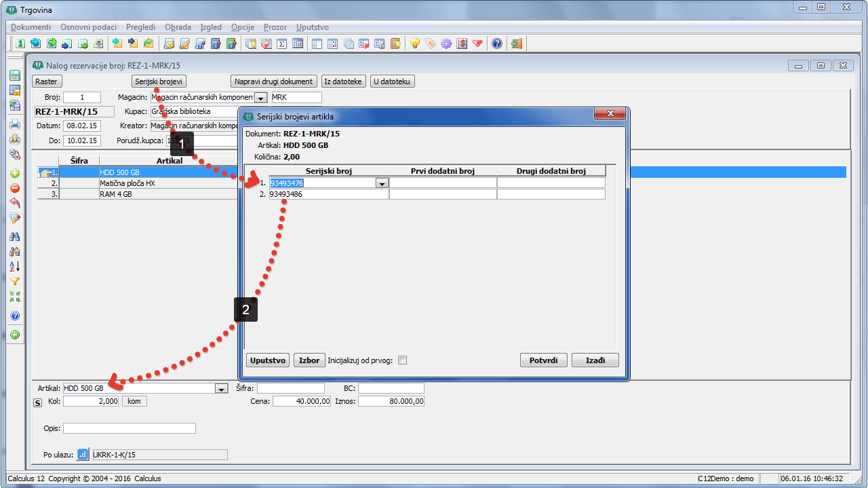
Task: Click the yellow funnel filter icon
Action: (x=15, y=282)
